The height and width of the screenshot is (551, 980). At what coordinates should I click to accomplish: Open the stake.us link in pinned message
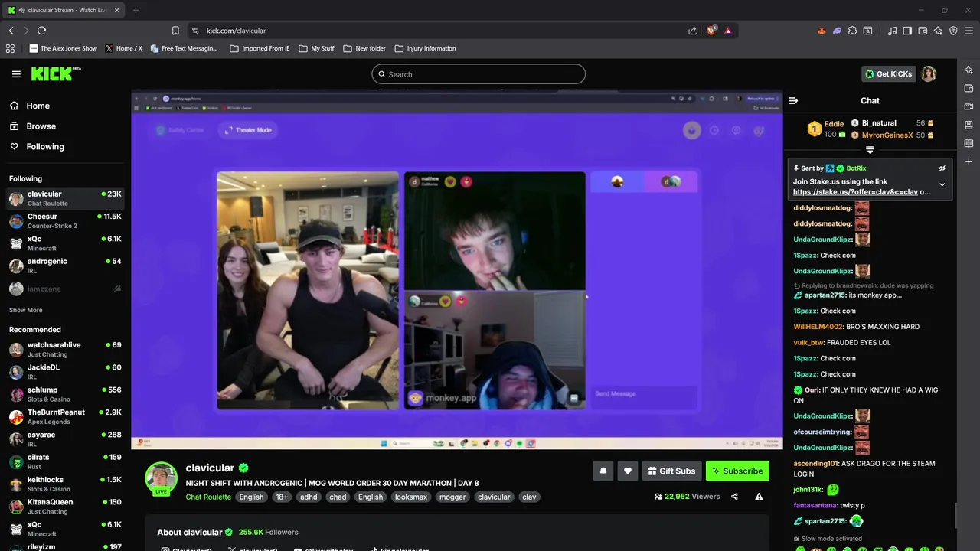pyautogui.click(x=855, y=192)
